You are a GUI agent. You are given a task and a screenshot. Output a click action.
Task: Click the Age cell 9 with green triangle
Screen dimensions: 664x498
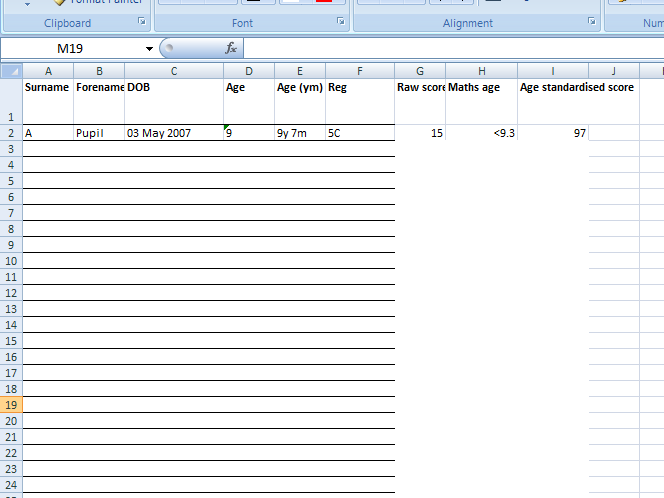[x=249, y=133]
